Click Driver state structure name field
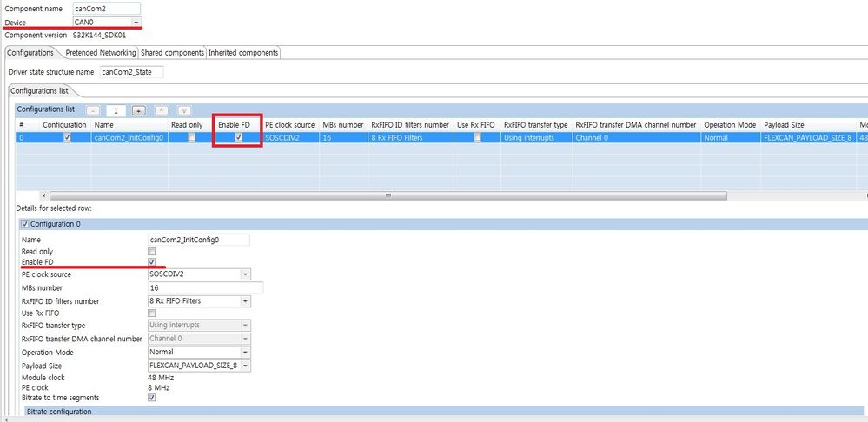Image resolution: width=868 pixels, height=422 pixels. tap(132, 72)
